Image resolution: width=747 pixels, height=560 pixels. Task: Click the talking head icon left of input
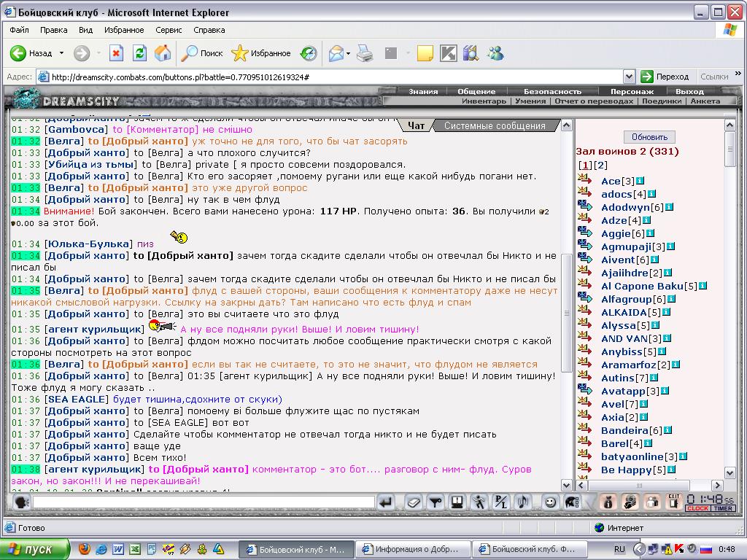pos(21,502)
